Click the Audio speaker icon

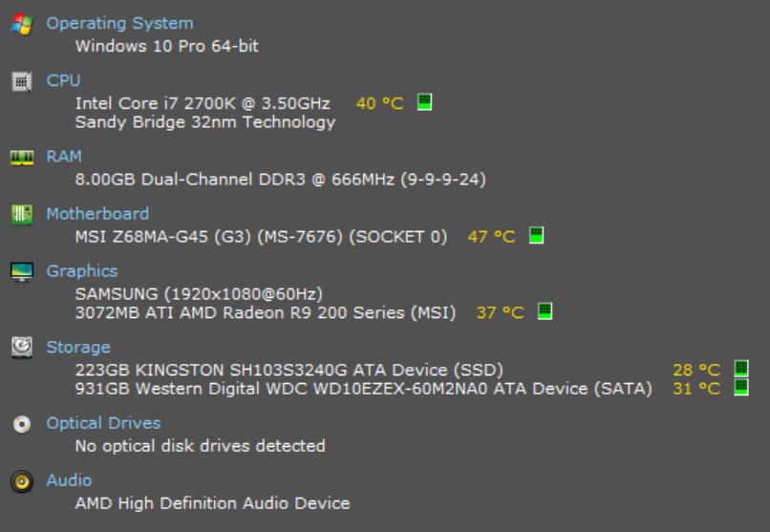(x=22, y=481)
